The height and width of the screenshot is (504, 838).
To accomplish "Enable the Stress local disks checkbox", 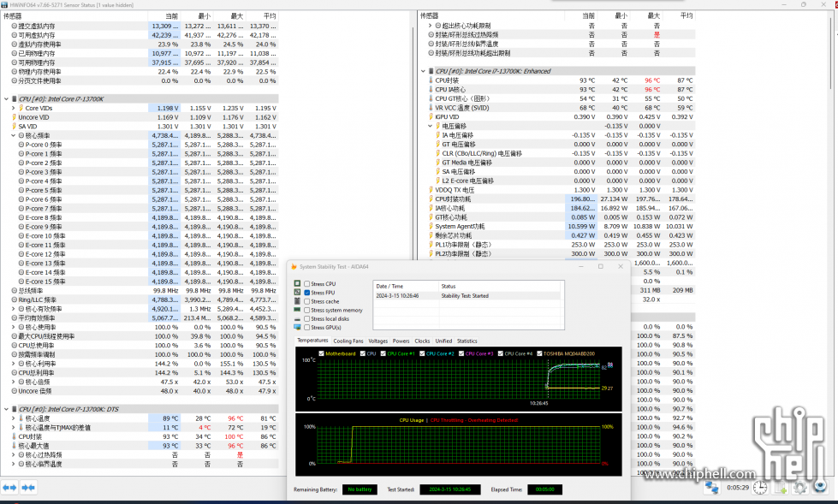I will (x=306, y=318).
